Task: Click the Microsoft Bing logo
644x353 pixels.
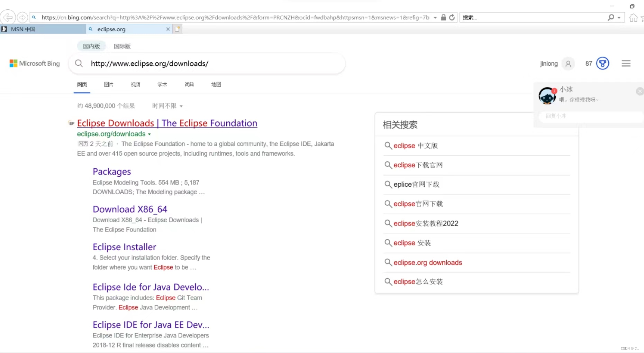Action: [34, 63]
